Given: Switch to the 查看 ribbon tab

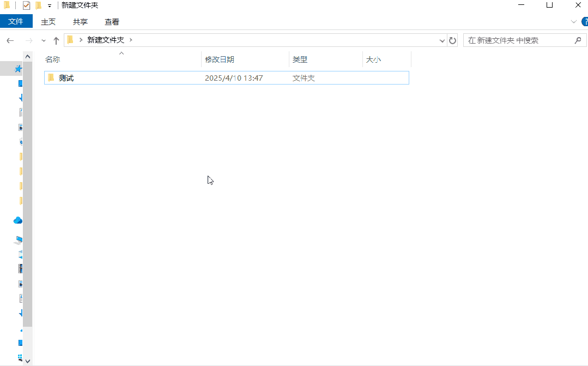Looking at the screenshot, I should point(112,22).
